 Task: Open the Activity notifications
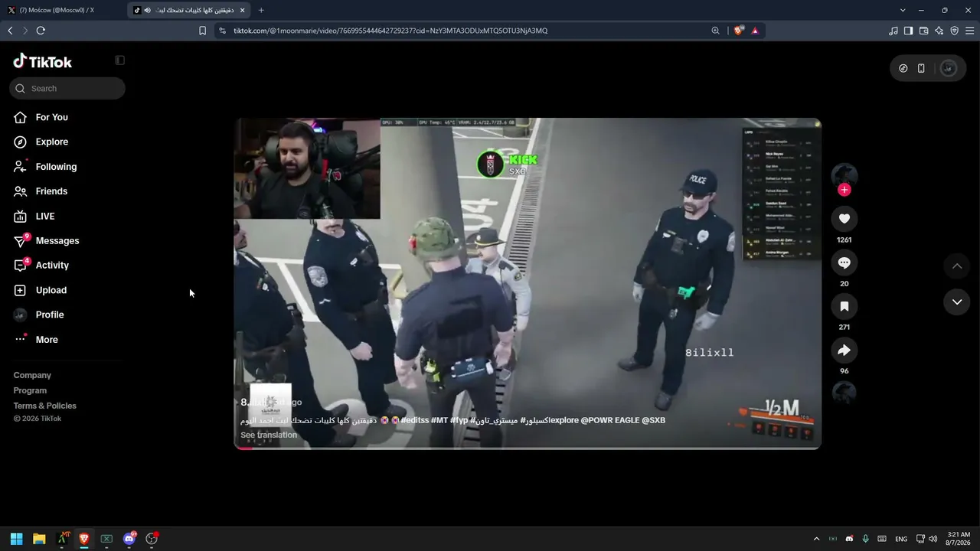tap(52, 265)
